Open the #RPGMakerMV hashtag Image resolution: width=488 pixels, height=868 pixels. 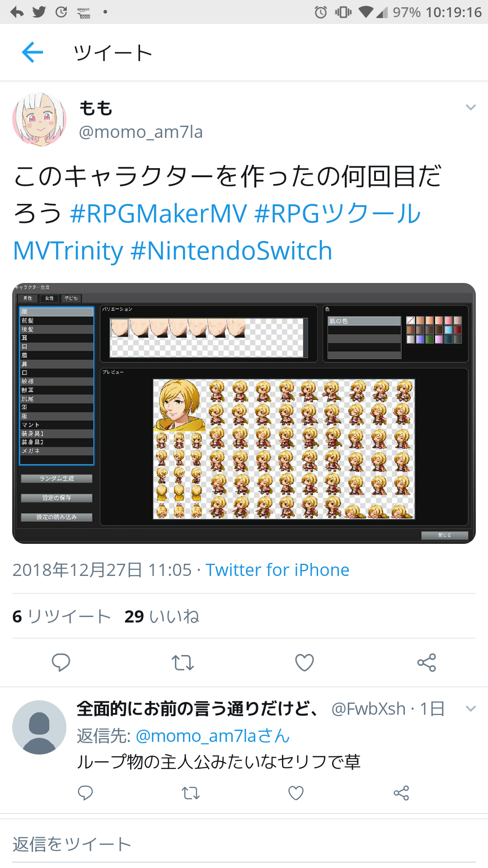(x=159, y=213)
